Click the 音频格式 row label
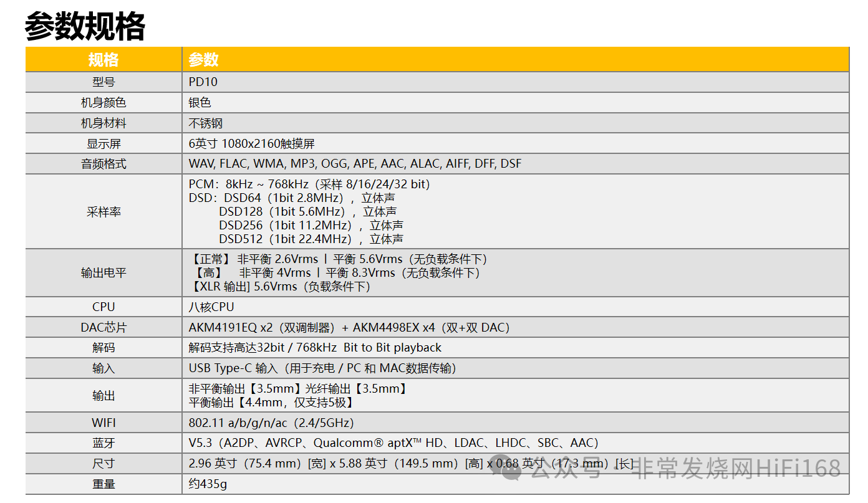Screen dimensions: 868x503 (x=104, y=164)
